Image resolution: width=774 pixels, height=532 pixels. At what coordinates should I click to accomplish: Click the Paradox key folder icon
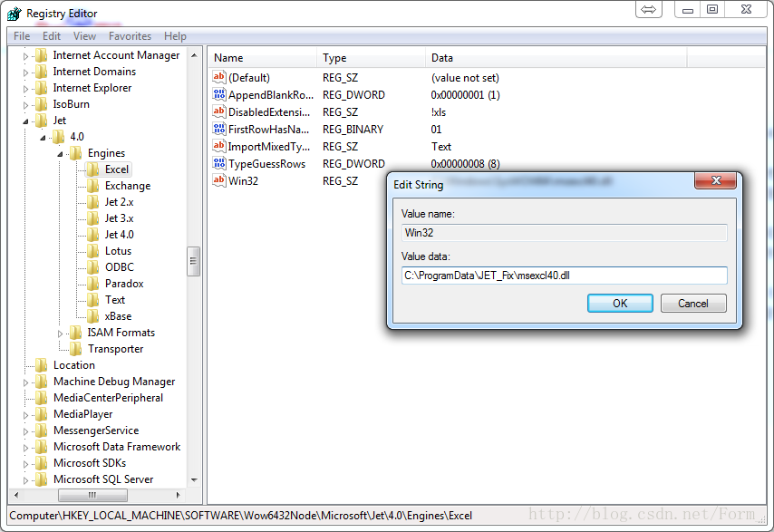(x=92, y=284)
